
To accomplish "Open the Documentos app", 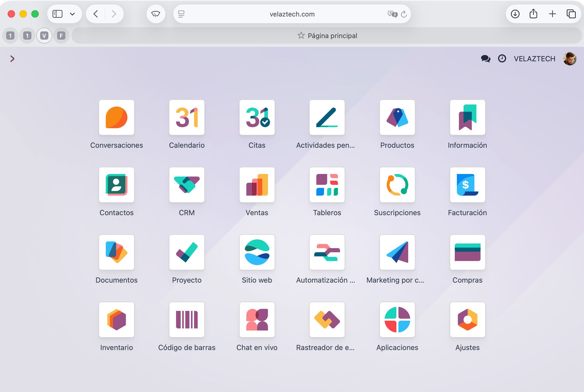I will point(116,252).
